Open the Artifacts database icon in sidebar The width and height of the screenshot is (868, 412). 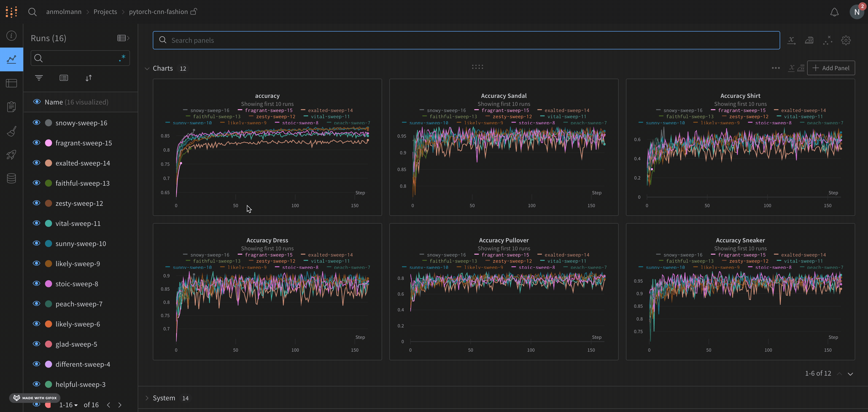[11, 178]
